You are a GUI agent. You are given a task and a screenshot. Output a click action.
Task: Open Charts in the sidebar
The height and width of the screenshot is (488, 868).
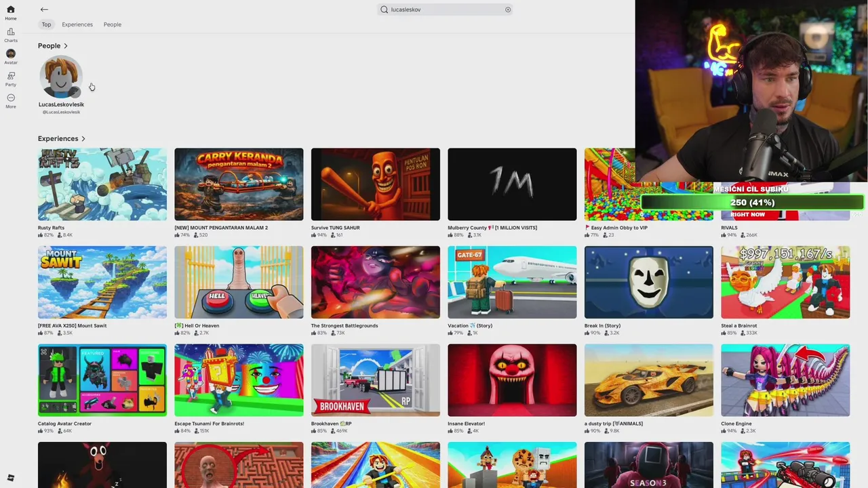point(11,35)
